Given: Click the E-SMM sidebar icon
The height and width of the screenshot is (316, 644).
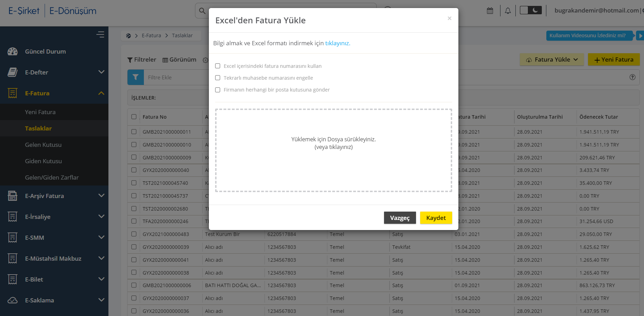Looking at the screenshot, I should coord(13,238).
